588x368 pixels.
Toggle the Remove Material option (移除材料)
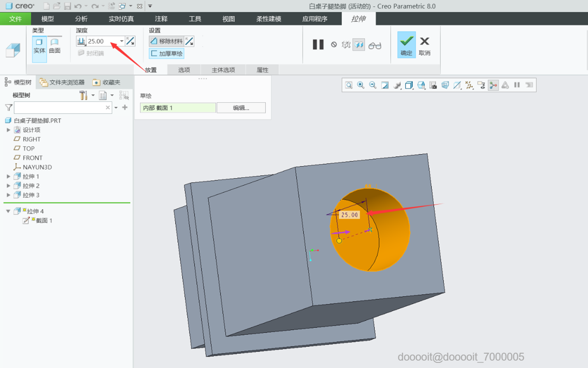(166, 41)
